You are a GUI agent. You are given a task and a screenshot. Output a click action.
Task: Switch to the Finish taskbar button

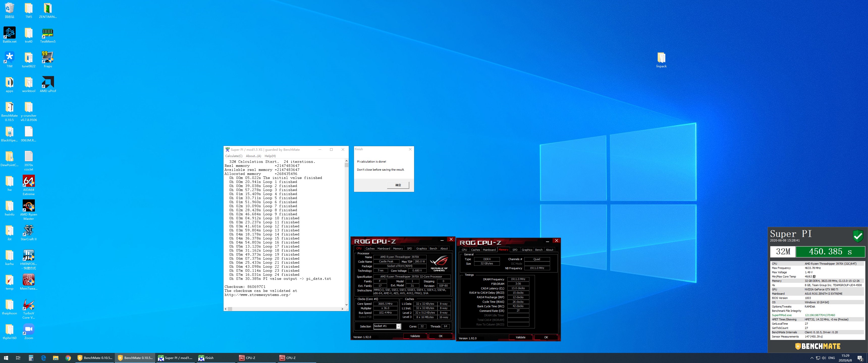[x=216, y=358]
